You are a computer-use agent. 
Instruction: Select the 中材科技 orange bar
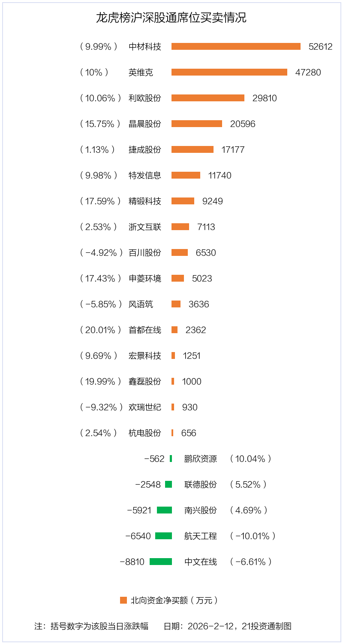coord(236,46)
